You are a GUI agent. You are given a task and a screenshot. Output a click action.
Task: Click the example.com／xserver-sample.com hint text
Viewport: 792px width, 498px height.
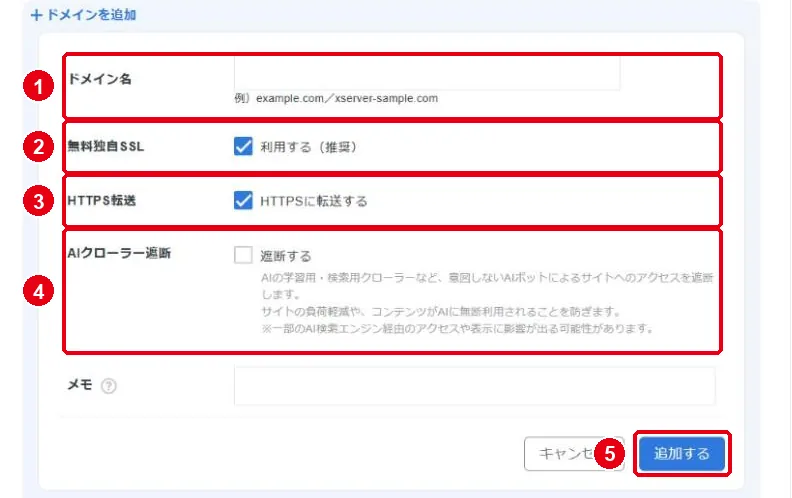pyautogui.click(x=347, y=98)
